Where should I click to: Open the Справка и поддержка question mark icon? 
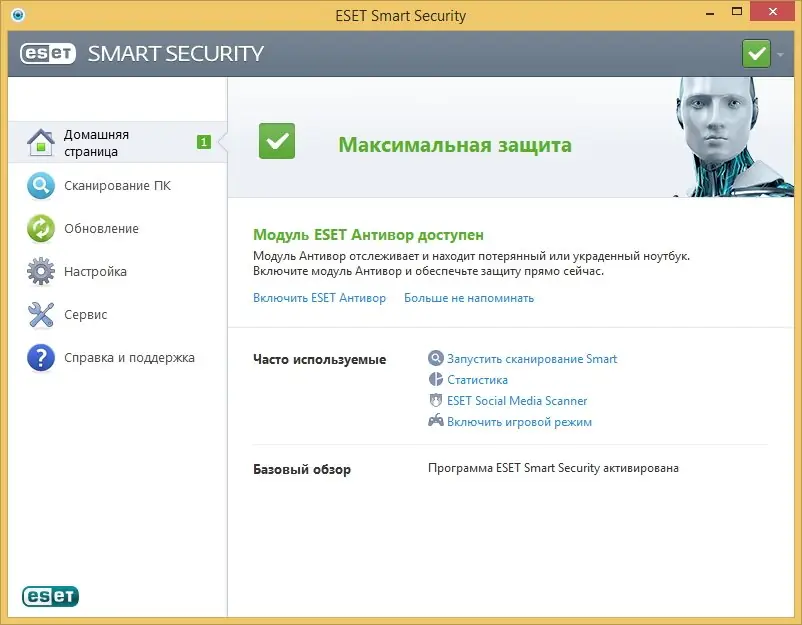click(x=39, y=357)
